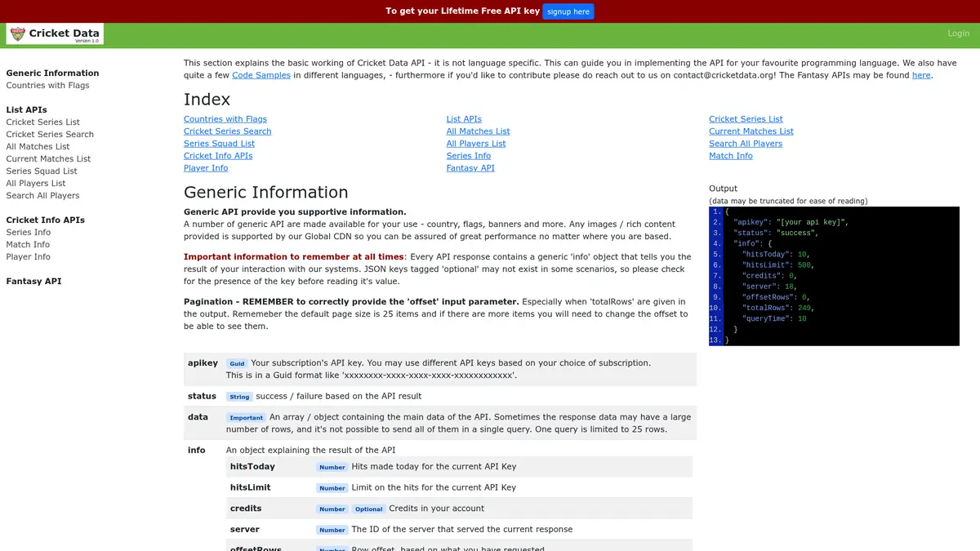Open Fantasy API index link

pos(470,168)
